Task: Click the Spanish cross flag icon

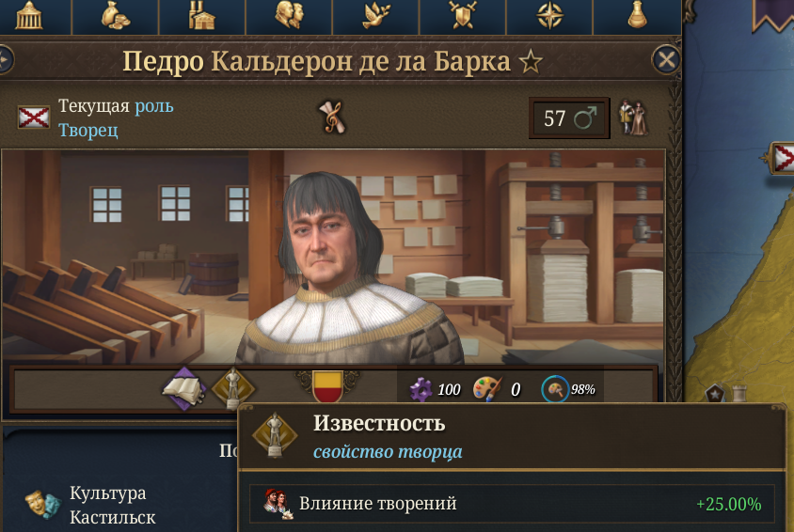Action: click(34, 117)
